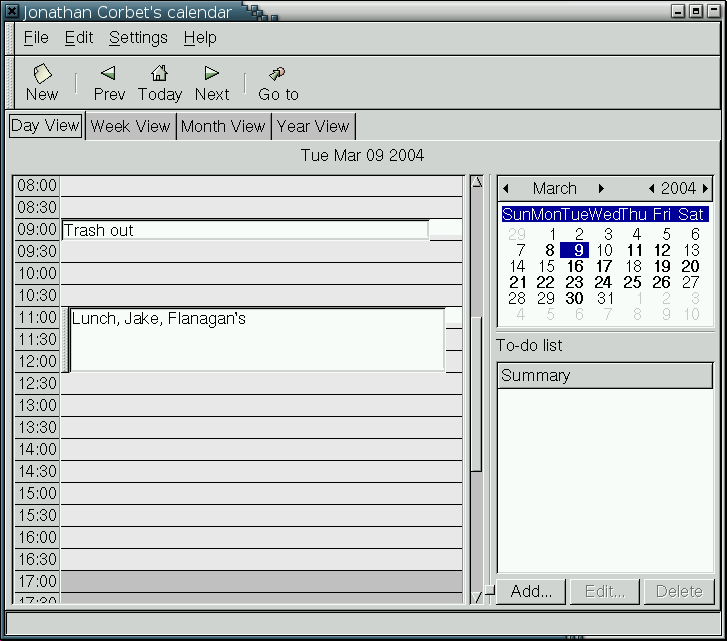
Task: Click the New appointment toolbar icon
Action: (x=42, y=82)
